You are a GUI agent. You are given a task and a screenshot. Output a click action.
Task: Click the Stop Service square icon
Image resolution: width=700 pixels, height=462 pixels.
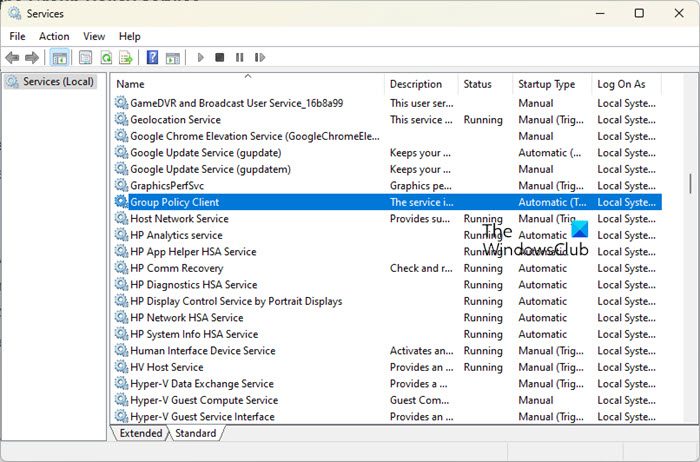pos(220,58)
